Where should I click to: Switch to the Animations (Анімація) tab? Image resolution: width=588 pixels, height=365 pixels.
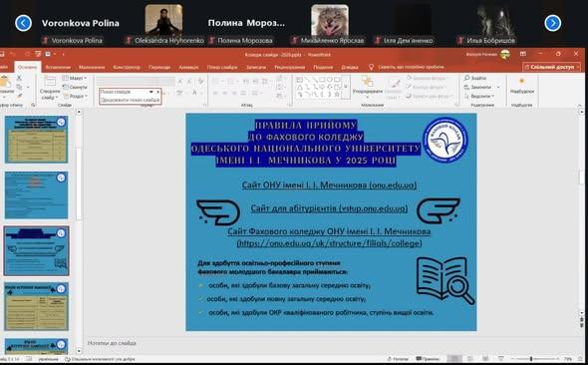[188, 67]
